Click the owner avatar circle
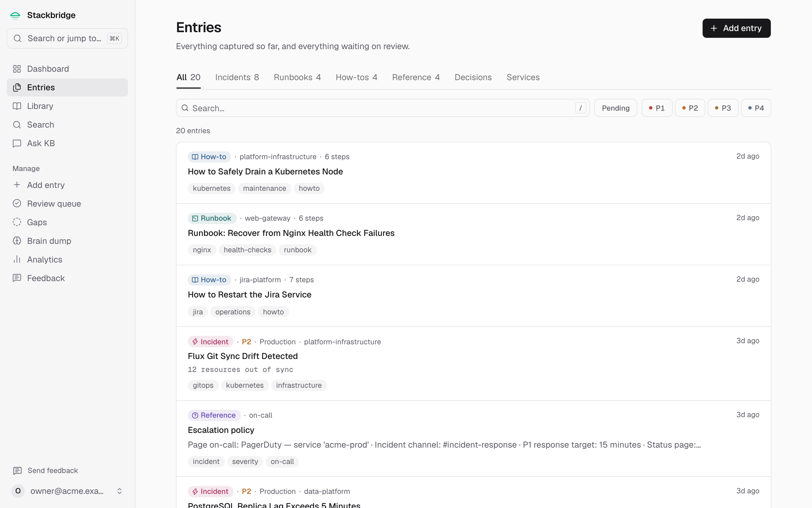 coord(18,491)
